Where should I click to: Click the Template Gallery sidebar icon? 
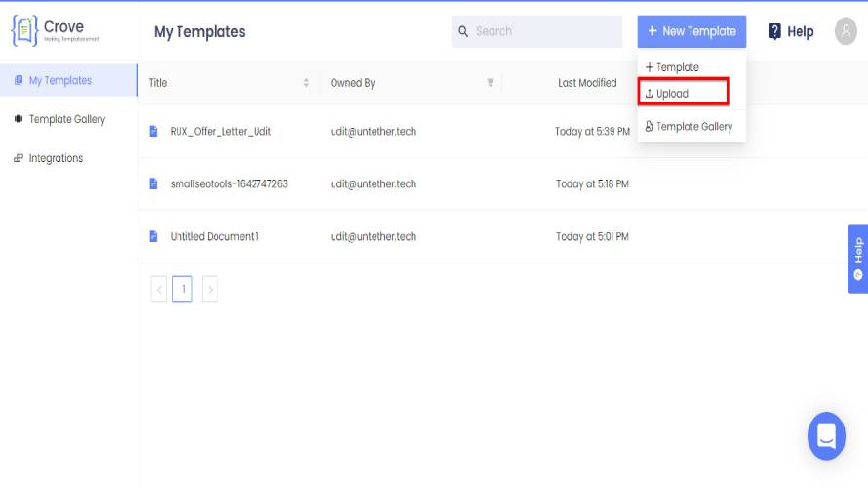tap(19, 118)
